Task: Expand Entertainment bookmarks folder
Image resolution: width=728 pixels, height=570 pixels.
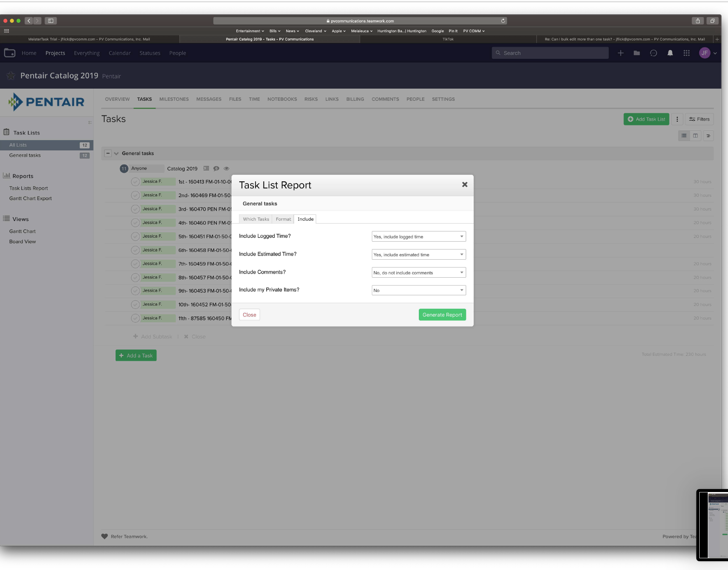Action: (250, 31)
